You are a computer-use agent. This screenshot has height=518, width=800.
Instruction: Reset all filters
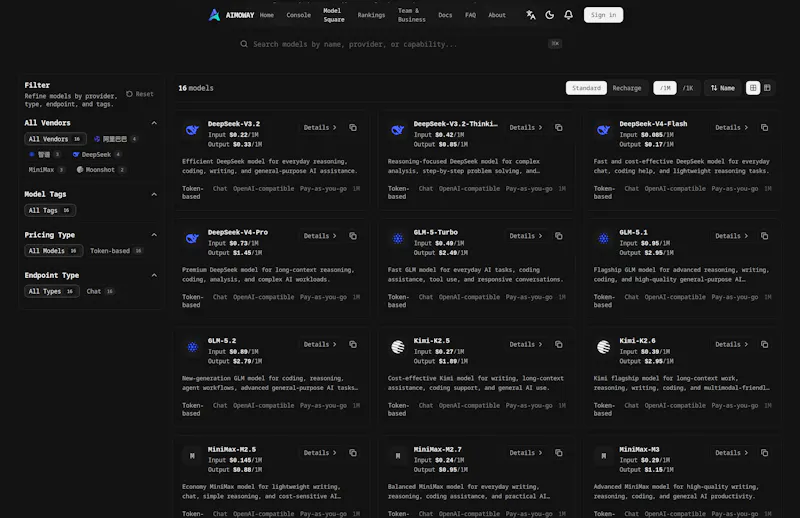coord(140,94)
